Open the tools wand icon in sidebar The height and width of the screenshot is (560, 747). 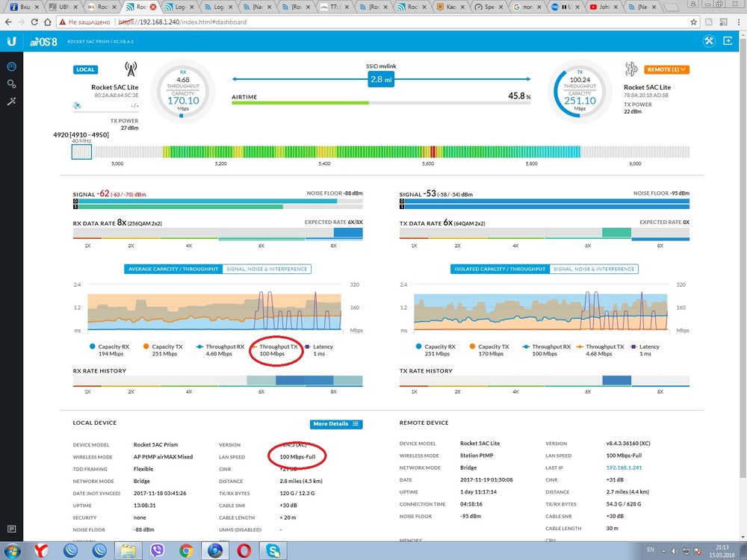pyautogui.click(x=11, y=101)
